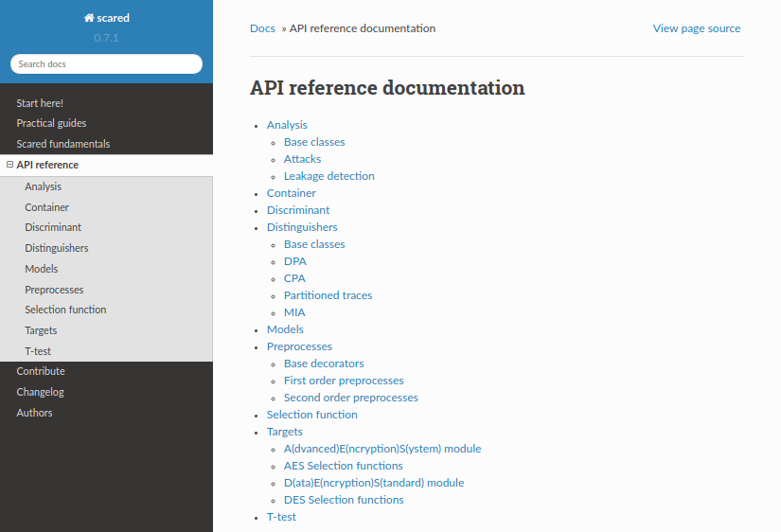Open the Analysis link in main content
The height and width of the screenshot is (532, 781).
point(287,125)
